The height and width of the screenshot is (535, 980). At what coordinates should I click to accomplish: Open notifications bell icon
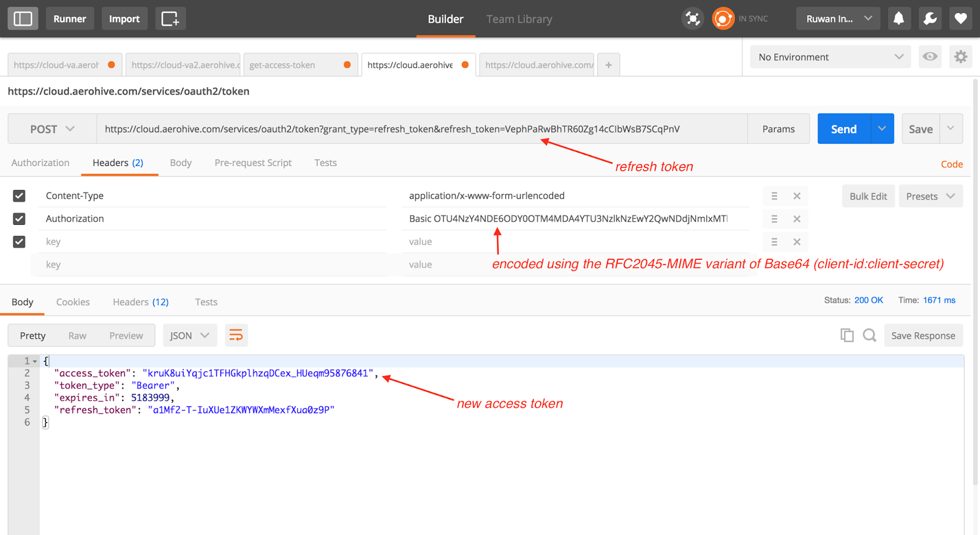click(899, 19)
